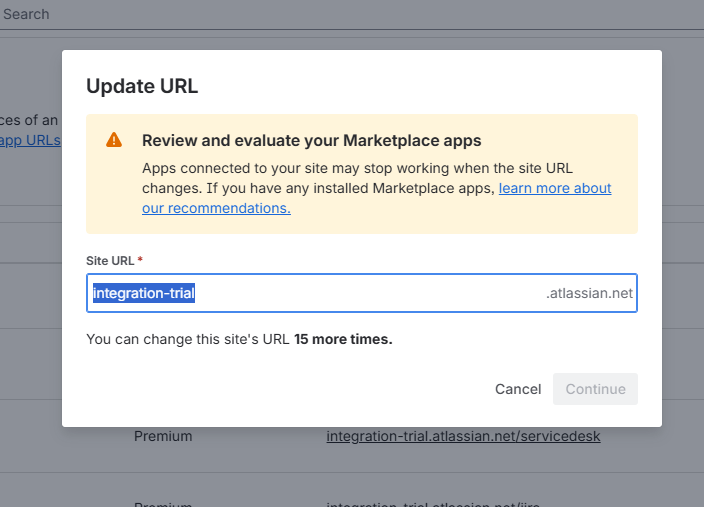Click 'Review and evaluate your Marketplace apps' heading
Viewport: 704px width, 507px height.
click(x=312, y=141)
